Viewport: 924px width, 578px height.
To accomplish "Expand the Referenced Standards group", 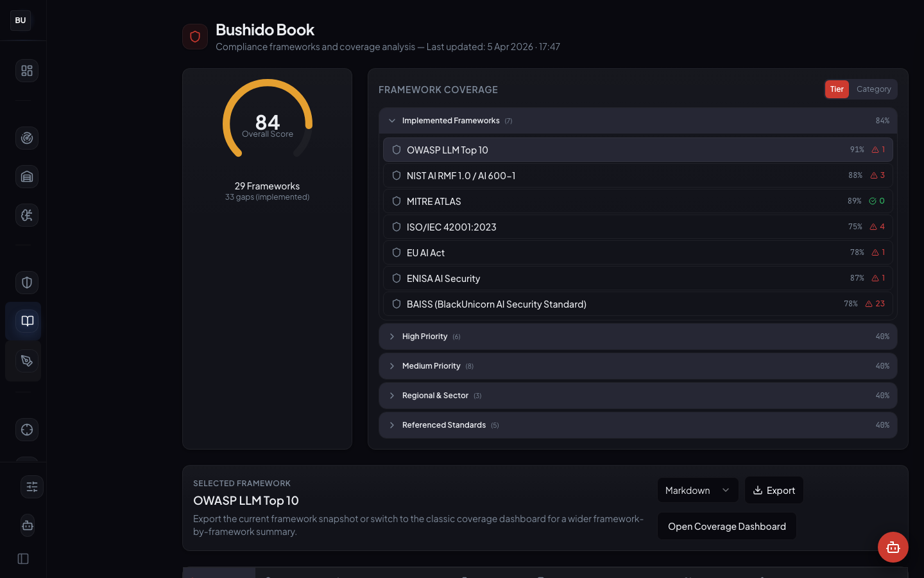I will pos(638,425).
